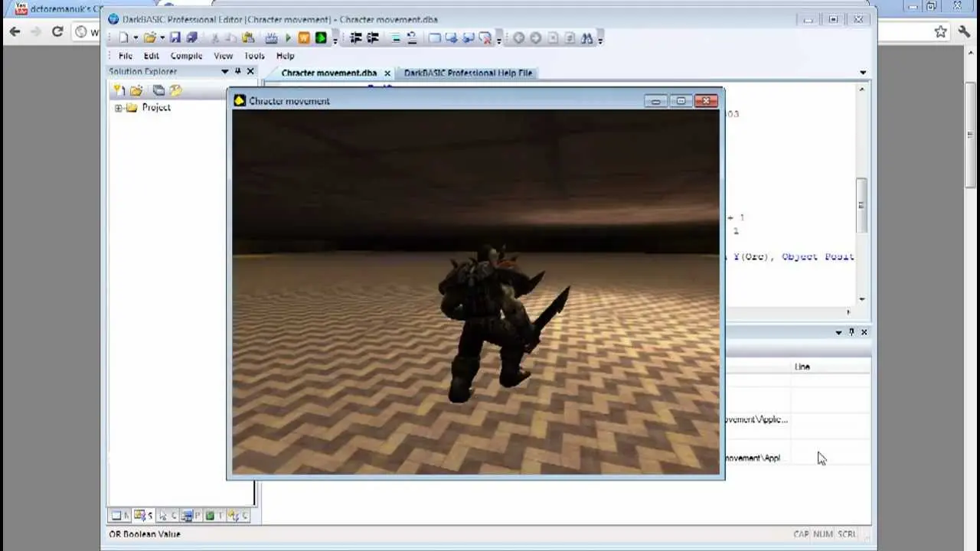This screenshot has height=551, width=980.
Task: Click the orange square icon in toolbar
Action: coord(304,37)
